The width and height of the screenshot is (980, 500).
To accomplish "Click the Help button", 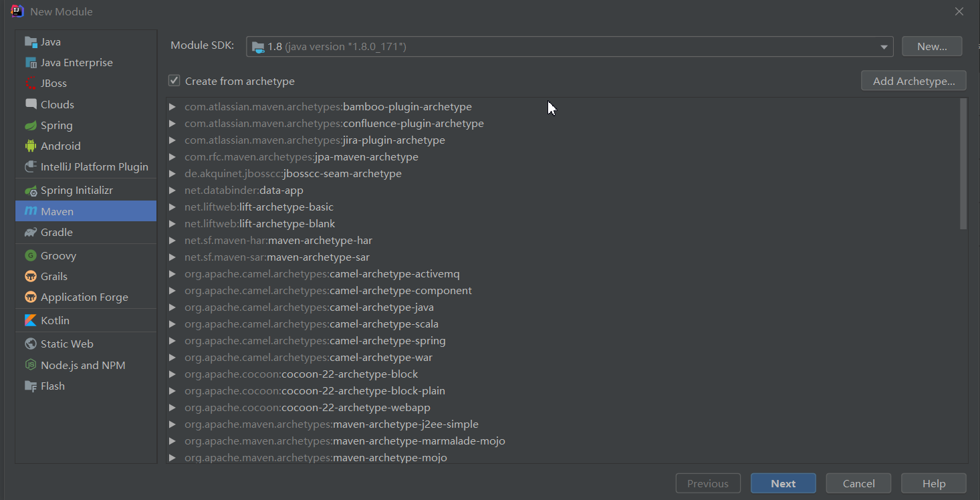I will coord(934,483).
